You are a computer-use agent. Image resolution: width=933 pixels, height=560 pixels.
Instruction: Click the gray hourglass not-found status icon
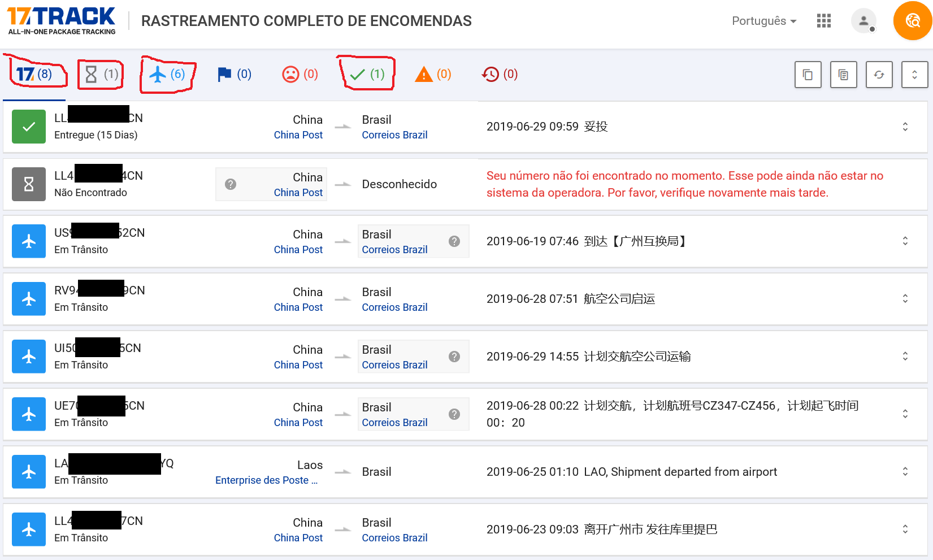[x=29, y=184]
